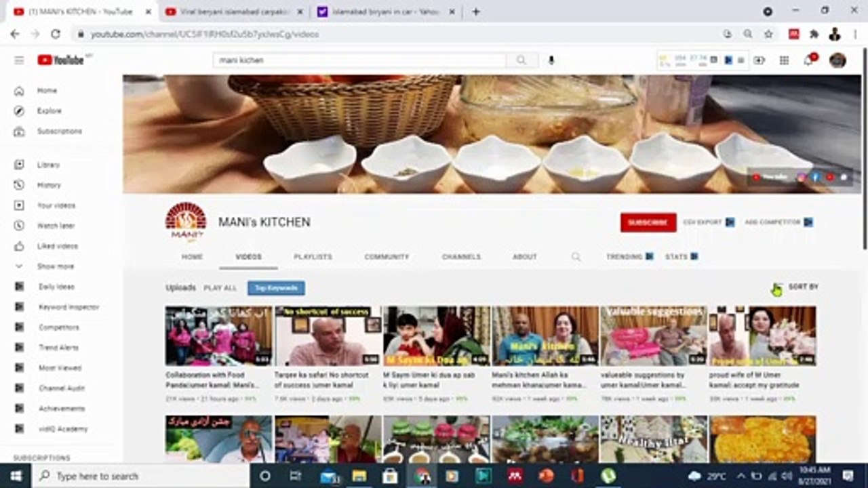Click the CSV Export button
This screenshot has height=488, width=868.
[708, 222]
